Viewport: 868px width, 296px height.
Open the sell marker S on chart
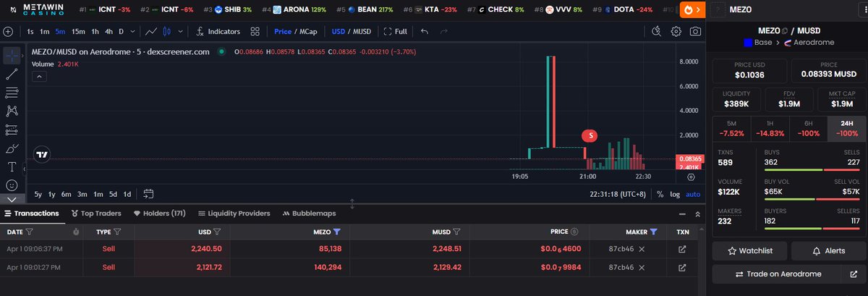click(590, 135)
